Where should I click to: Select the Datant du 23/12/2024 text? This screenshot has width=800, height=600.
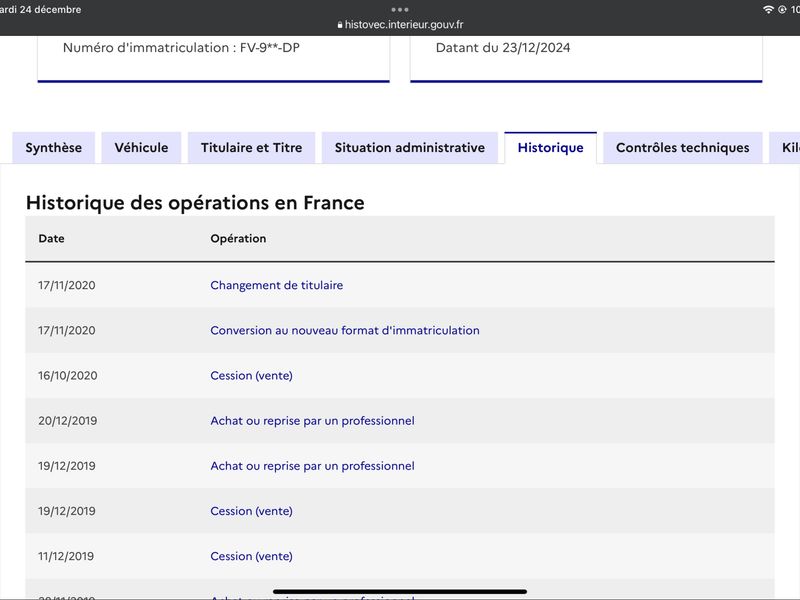point(503,48)
